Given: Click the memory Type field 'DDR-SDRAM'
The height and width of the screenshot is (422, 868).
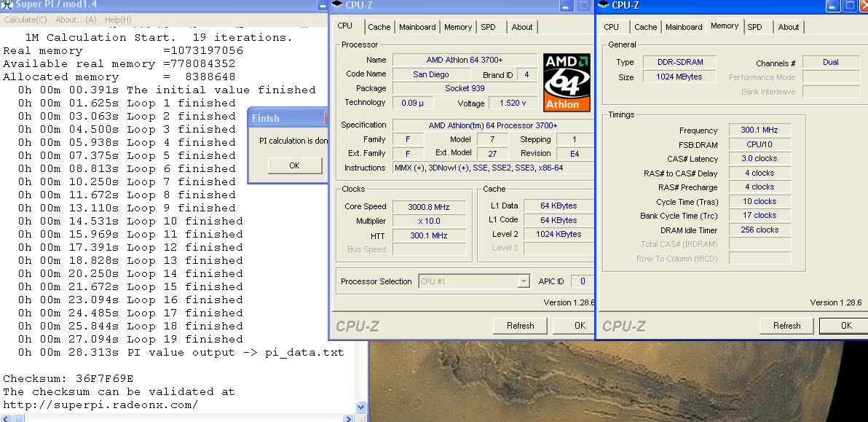Looking at the screenshot, I should [679, 62].
